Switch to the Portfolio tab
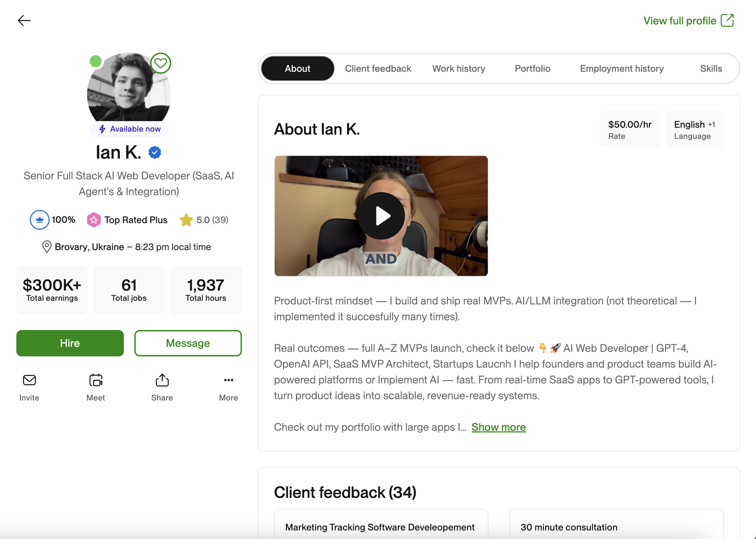This screenshot has width=756, height=539. [533, 68]
